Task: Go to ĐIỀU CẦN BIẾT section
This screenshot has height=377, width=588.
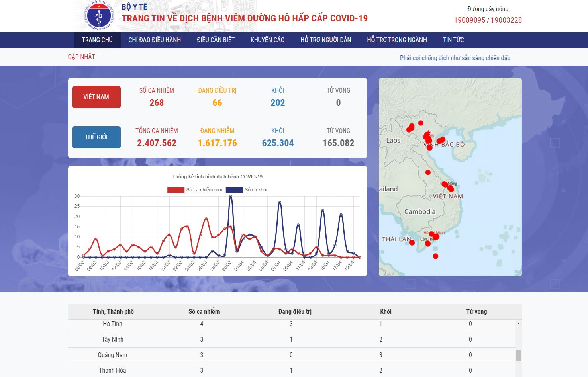Action: (216, 40)
